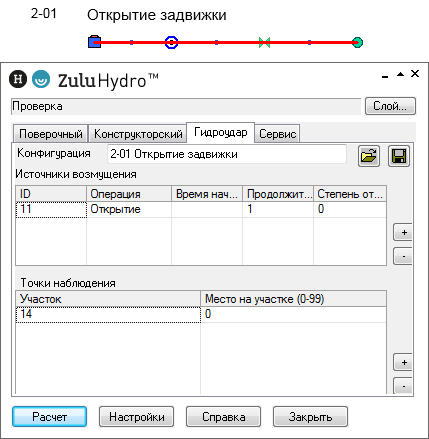The image size is (429, 439).
Task: Click the Расчет button
Action: (50, 417)
